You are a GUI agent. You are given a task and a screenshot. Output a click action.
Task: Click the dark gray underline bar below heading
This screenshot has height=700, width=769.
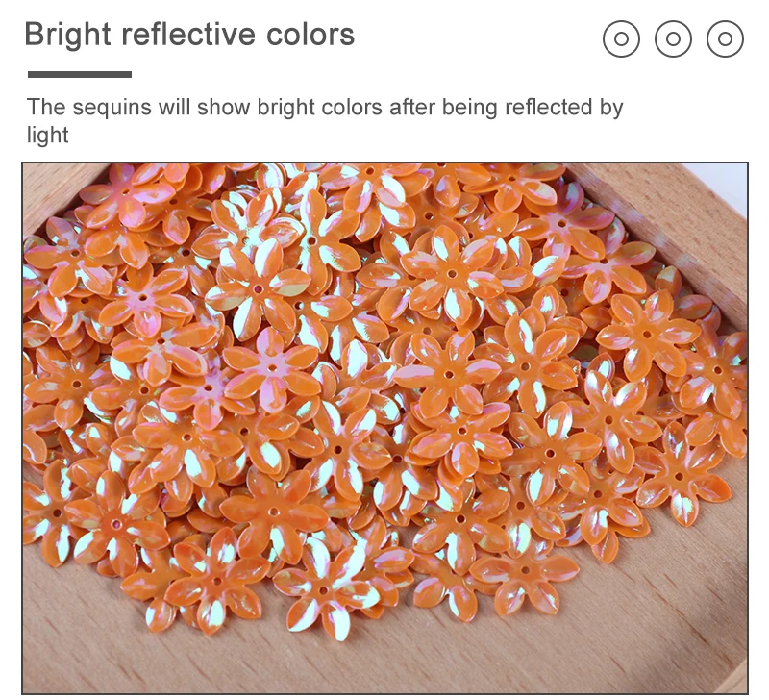point(80,75)
